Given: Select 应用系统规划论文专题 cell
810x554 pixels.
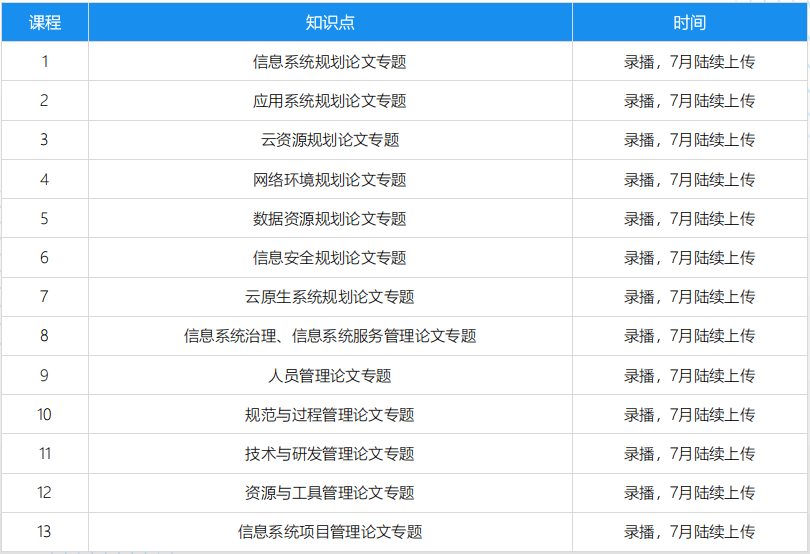Looking at the screenshot, I should [330, 101].
